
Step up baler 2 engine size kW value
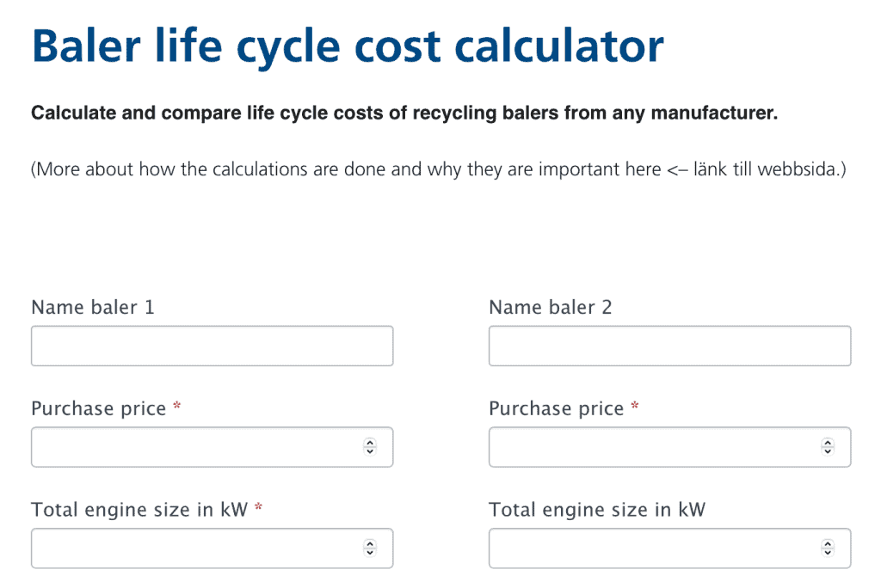(x=828, y=544)
